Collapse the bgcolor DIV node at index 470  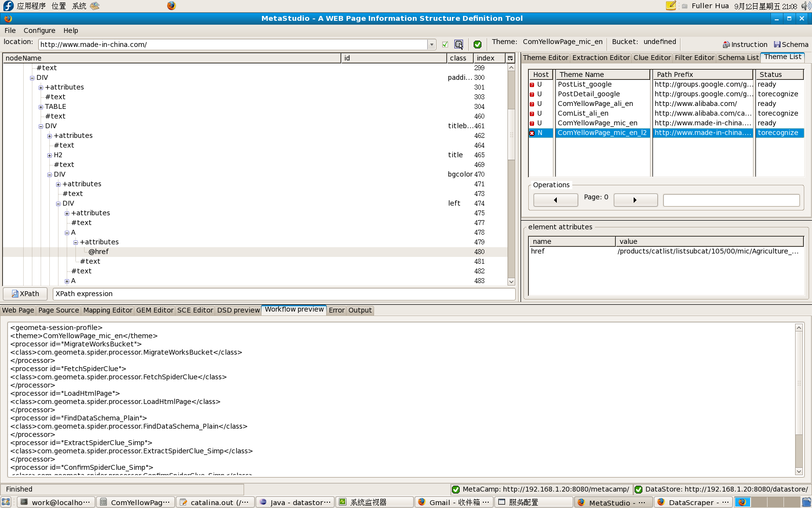(x=50, y=175)
